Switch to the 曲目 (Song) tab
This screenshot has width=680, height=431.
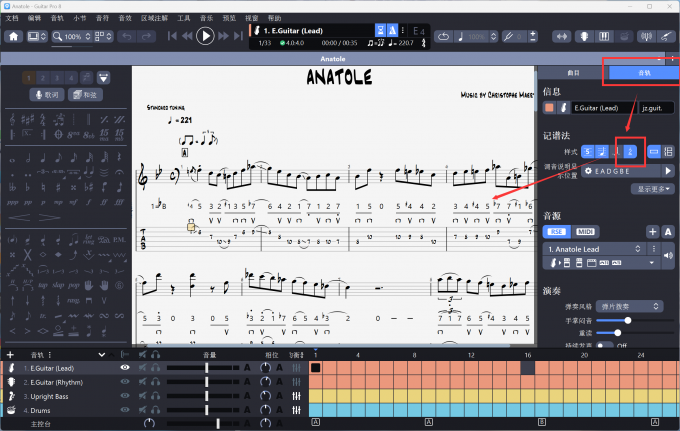(x=573, y=72)
